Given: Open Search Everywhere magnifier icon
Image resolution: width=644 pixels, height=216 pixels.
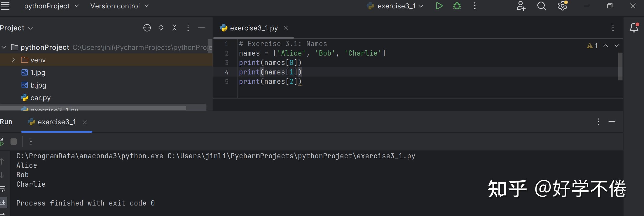Looking at the screenshot, I should 541,6.
